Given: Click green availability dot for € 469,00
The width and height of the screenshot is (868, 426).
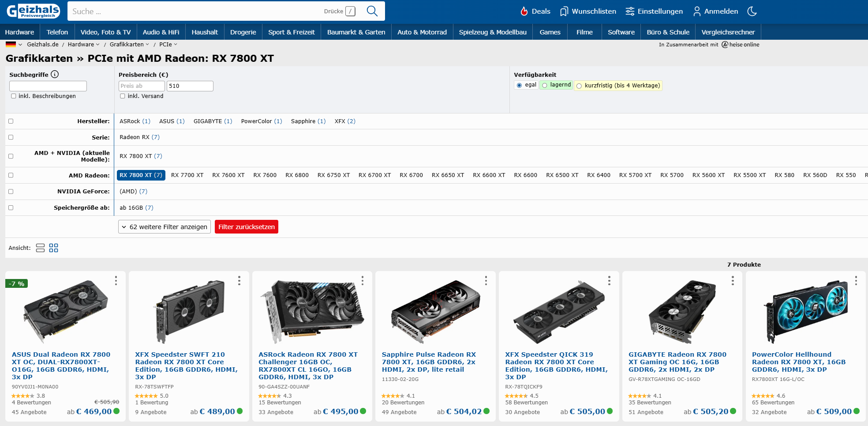Looking at the screenshot, I should 116,411.
